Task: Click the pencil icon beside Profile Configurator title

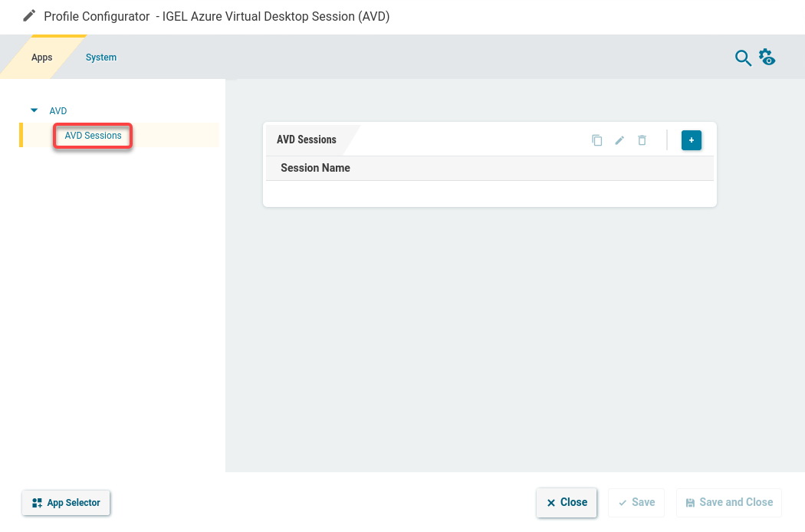Action: coord(29,14)
